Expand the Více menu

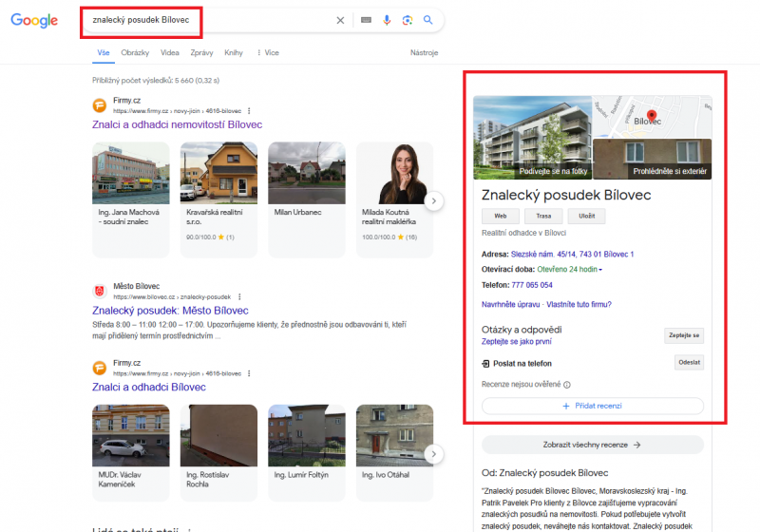[x=268, y=53]
